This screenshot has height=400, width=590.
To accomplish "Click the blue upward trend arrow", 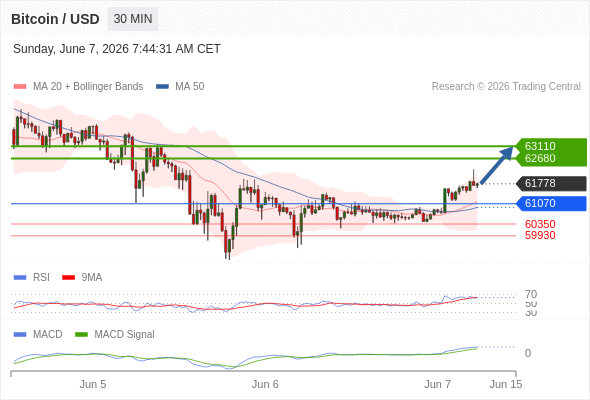I will coord(497,165).
